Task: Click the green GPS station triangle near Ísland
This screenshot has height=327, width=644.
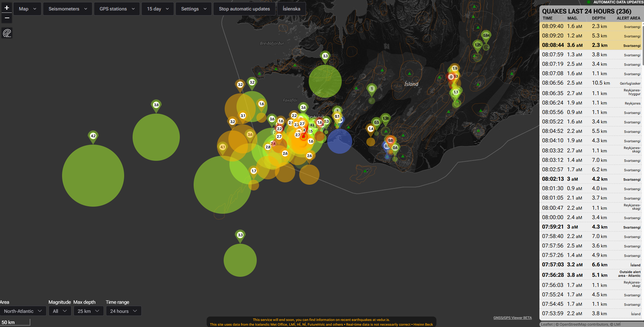Action: (x=409, y=73)
